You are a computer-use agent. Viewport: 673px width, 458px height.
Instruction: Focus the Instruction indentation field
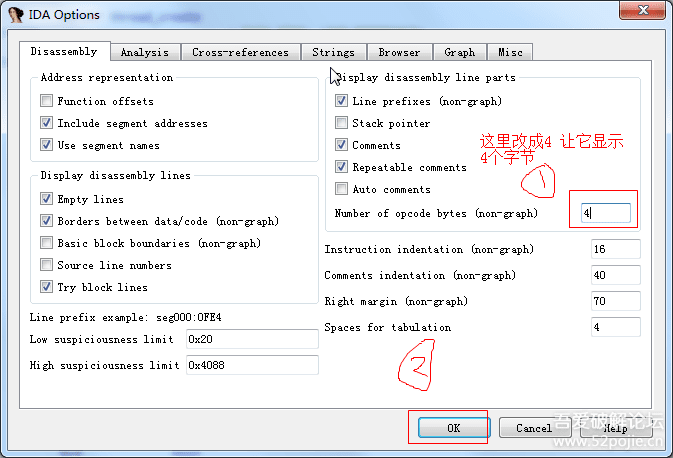615,249
